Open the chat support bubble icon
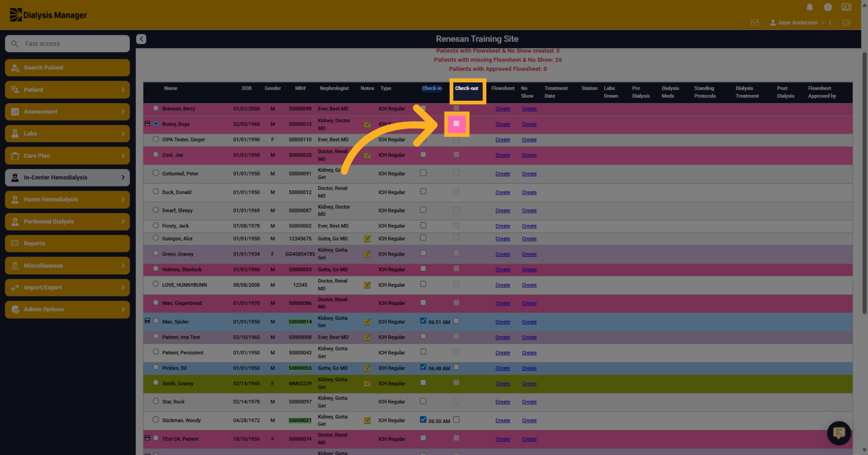The image size is (868, 455). pos(839,433)
